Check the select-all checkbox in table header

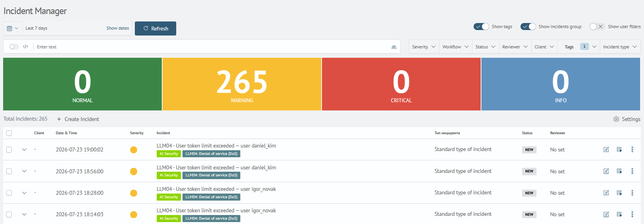(x=9, y=133)
